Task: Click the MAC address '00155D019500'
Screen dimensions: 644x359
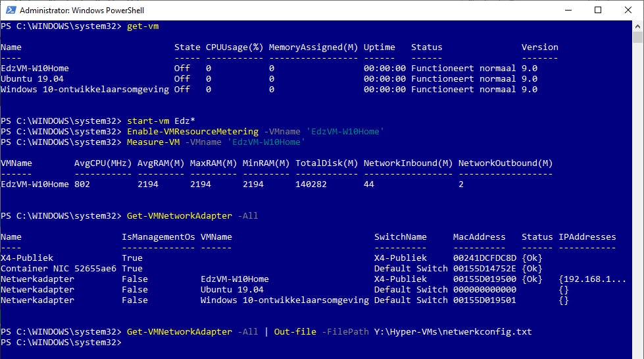Action: pyautogui.click(x=485, y=279)
